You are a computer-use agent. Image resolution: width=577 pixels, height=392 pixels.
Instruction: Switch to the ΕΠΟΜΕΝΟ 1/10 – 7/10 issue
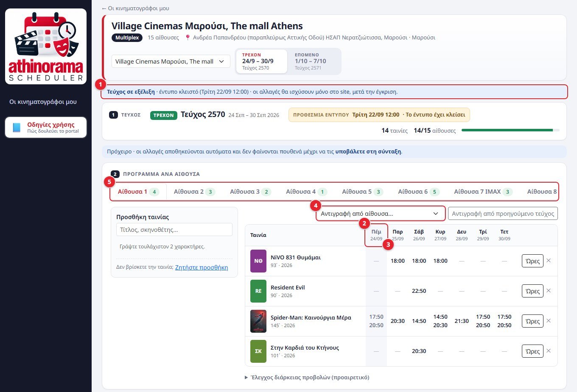click(x=314, y=61)
